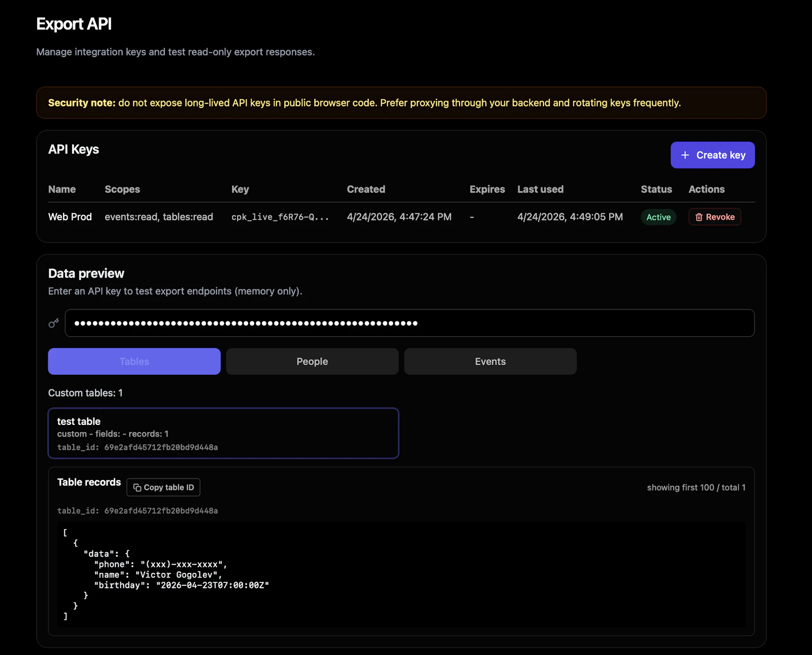This screenshot has height=655, width=812.
Task: Click the Last used column header
Action: click(x=540, y=189)
